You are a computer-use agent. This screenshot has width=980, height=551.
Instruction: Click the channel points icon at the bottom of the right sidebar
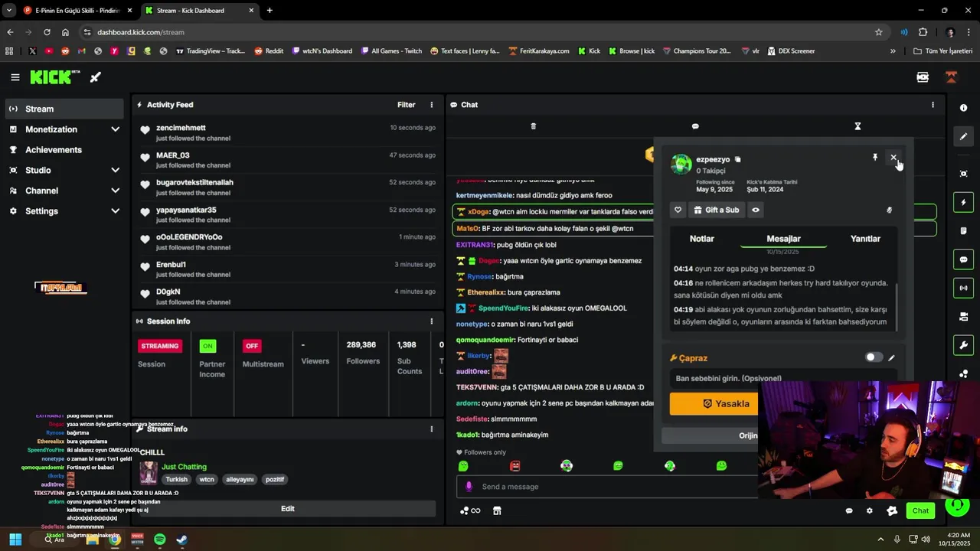[x=964, y=373]
